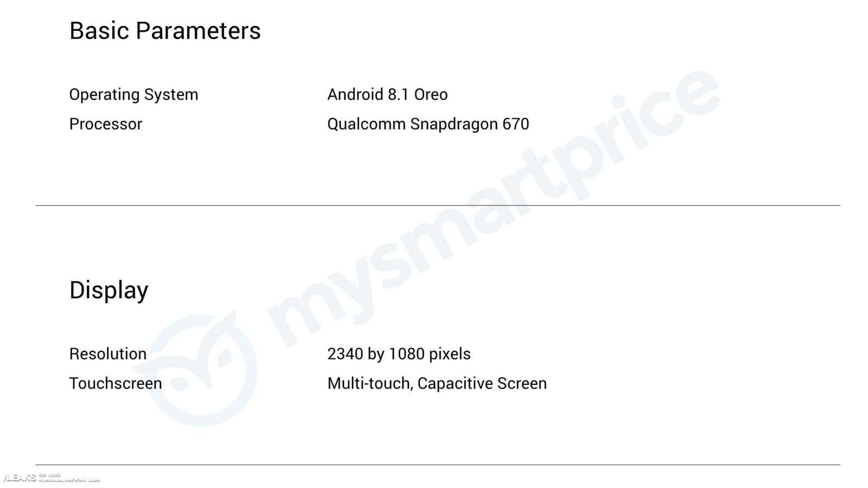Click the number 670 in processor name
Image resolution: width=868 pixels, height=488 pixels.
click(x=515, y=124)
